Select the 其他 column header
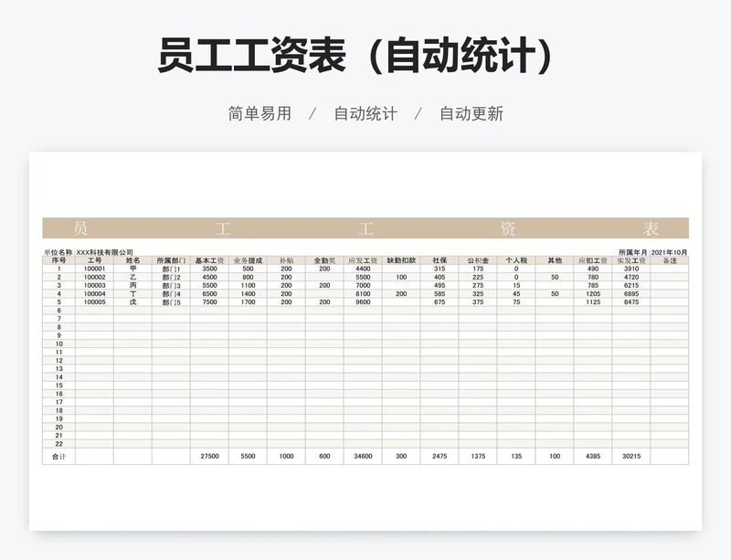Screen dimensions: 731x560 click(x=555, y=260)
